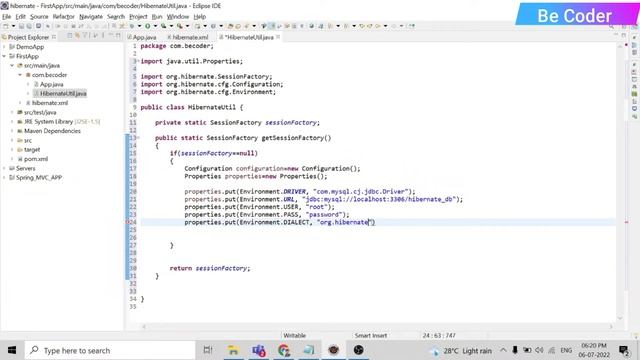Open the Refactor menu
Screen dimensions: 640x360
pos(63,17)
